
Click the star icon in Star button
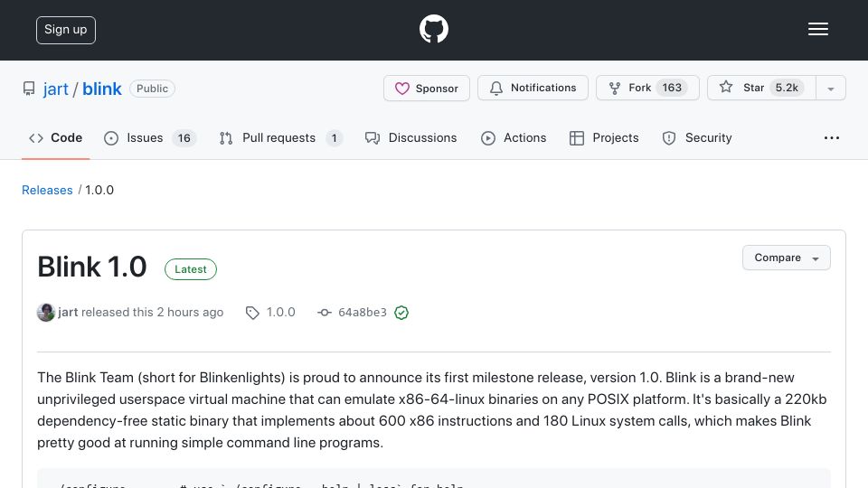(726, 87)
